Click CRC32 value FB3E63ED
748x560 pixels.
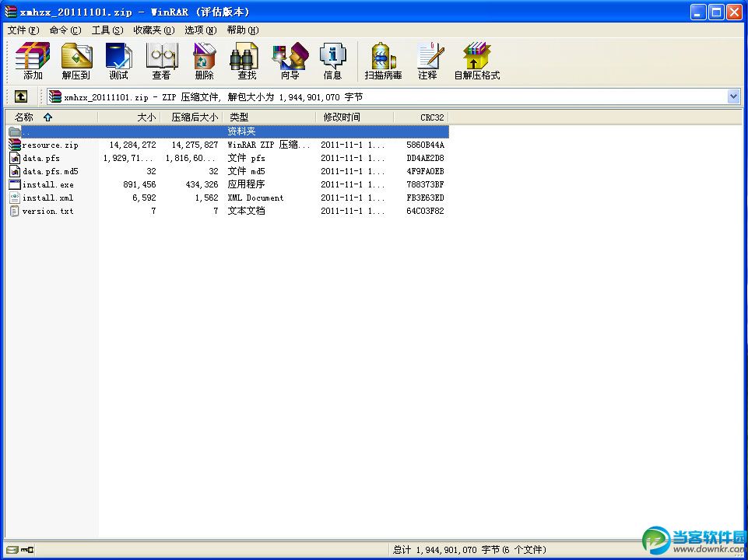pos(425,198)
